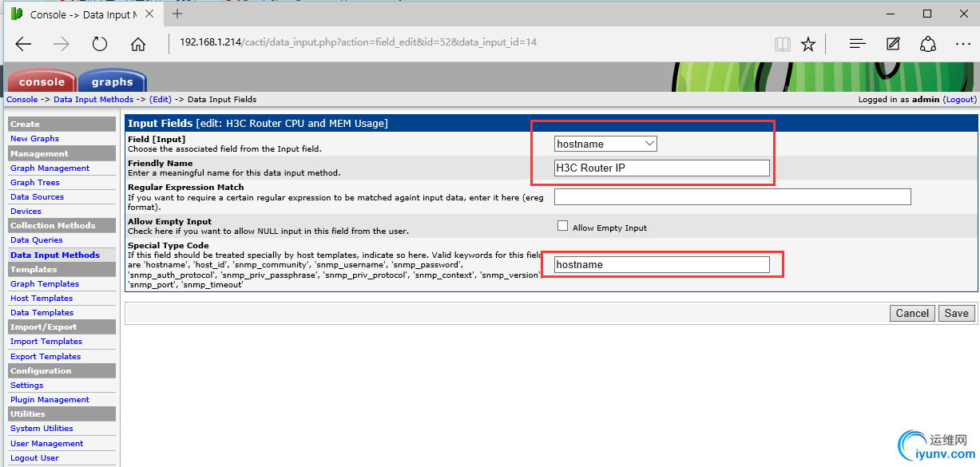The image size is (980, 467).
Task: Open Devices in sidebar
Action: coord(26,211)
